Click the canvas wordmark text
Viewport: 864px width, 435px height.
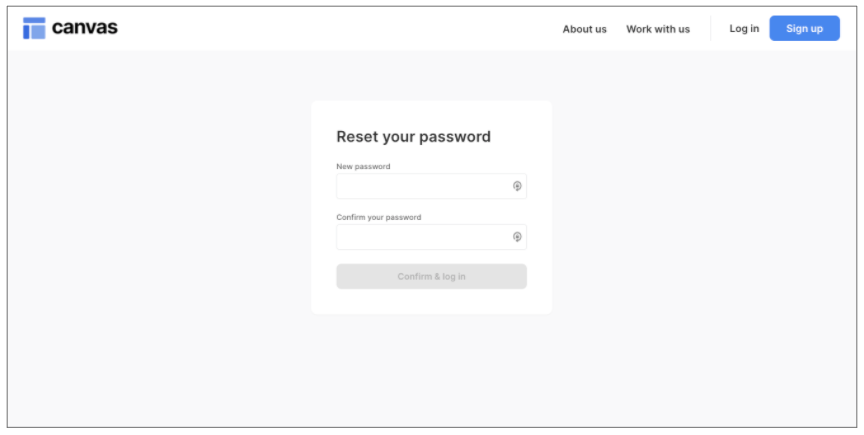[85, 28]
